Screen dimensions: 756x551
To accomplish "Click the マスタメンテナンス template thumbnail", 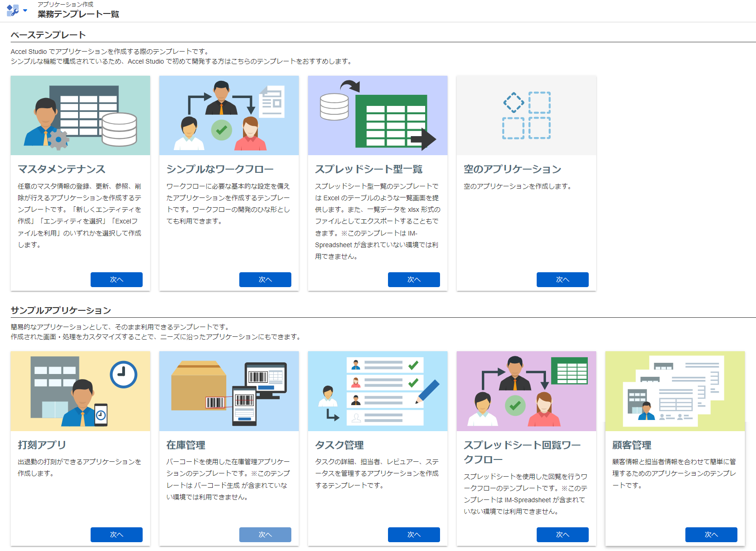I will click(80, 116).
